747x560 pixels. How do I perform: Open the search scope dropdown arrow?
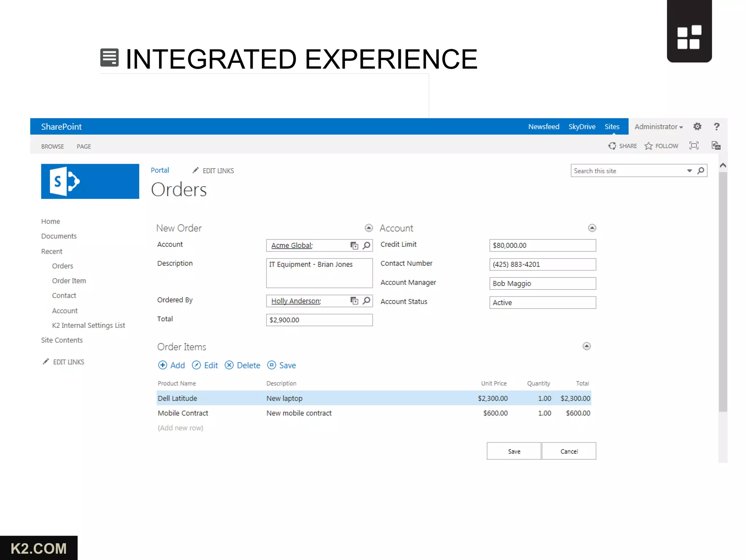click(x=689, y=171)
